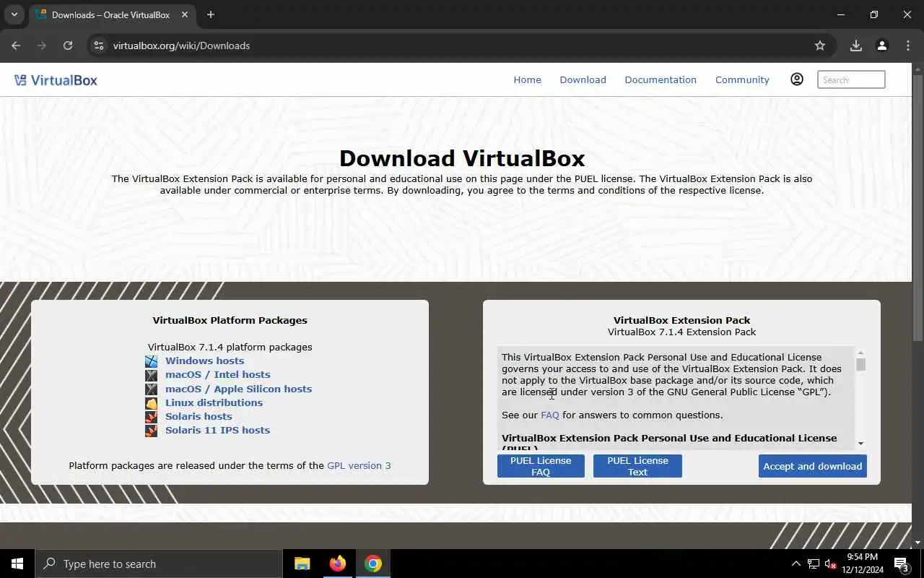Screen dimensions: 924x578
Task: Open the user account icon in navbar
Action: click(x=797, y=79)
